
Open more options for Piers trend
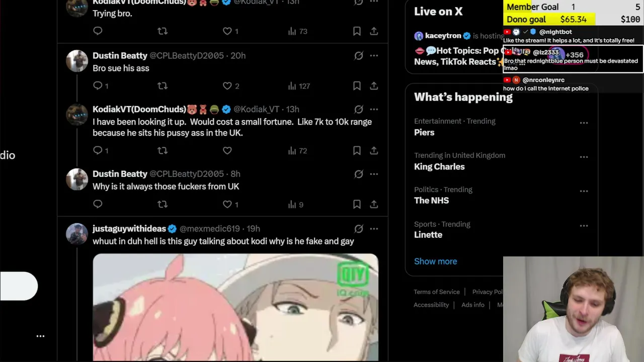pos(584,123)
